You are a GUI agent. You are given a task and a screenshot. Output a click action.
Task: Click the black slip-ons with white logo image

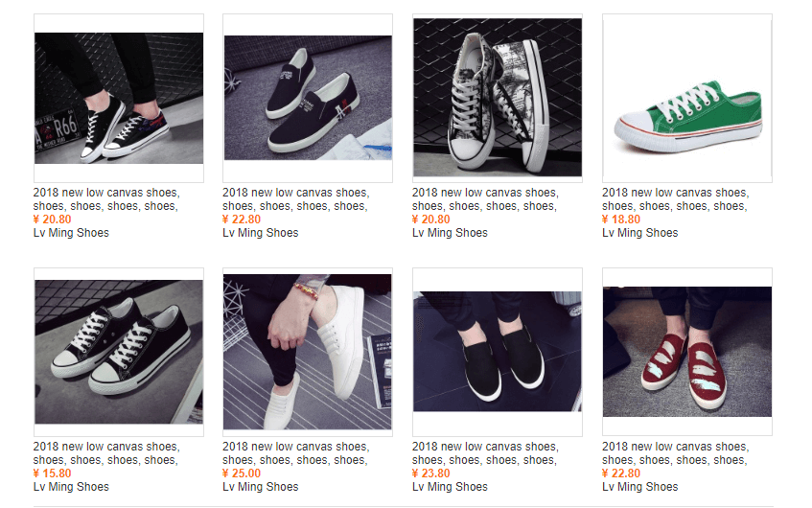(x=307, y=98)
